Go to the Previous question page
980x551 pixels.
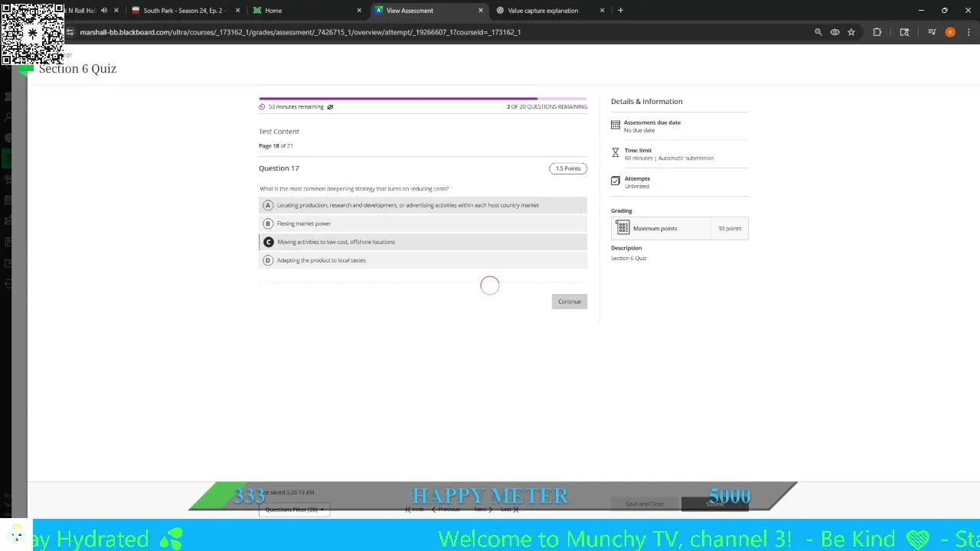click(x=446, y=510)
